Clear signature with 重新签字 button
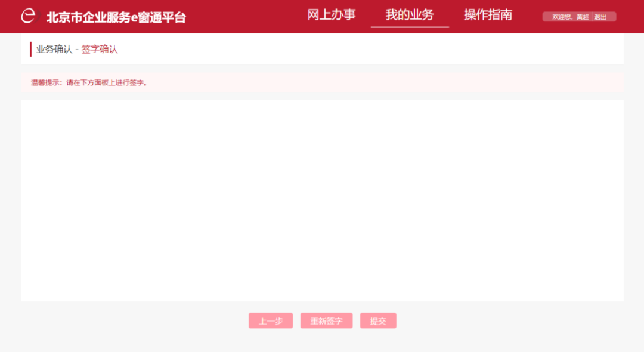 327,321
